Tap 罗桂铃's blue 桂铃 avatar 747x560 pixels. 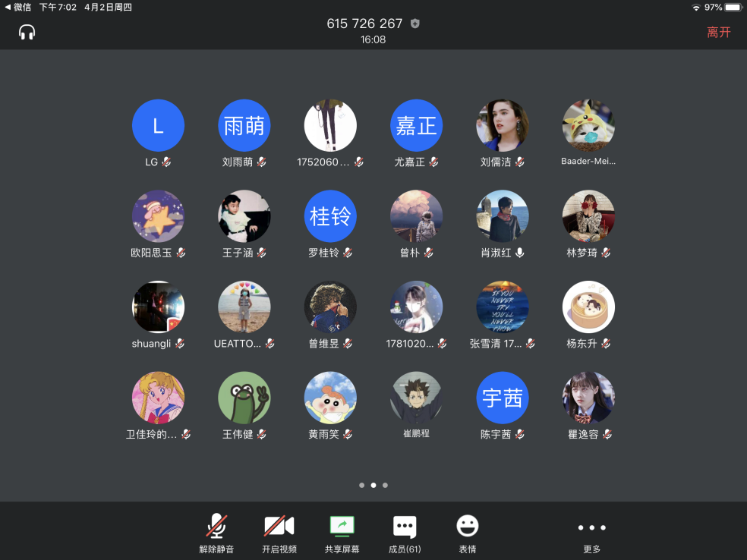tap(330, 216)
